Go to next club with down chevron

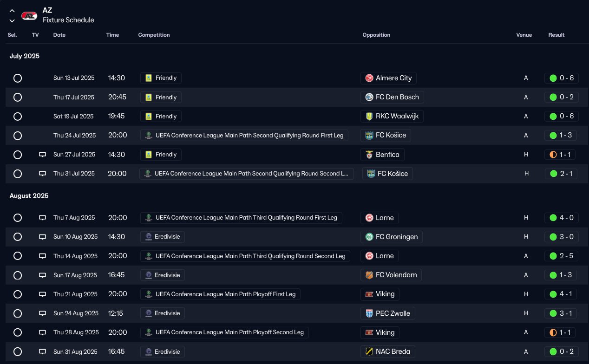12,20
